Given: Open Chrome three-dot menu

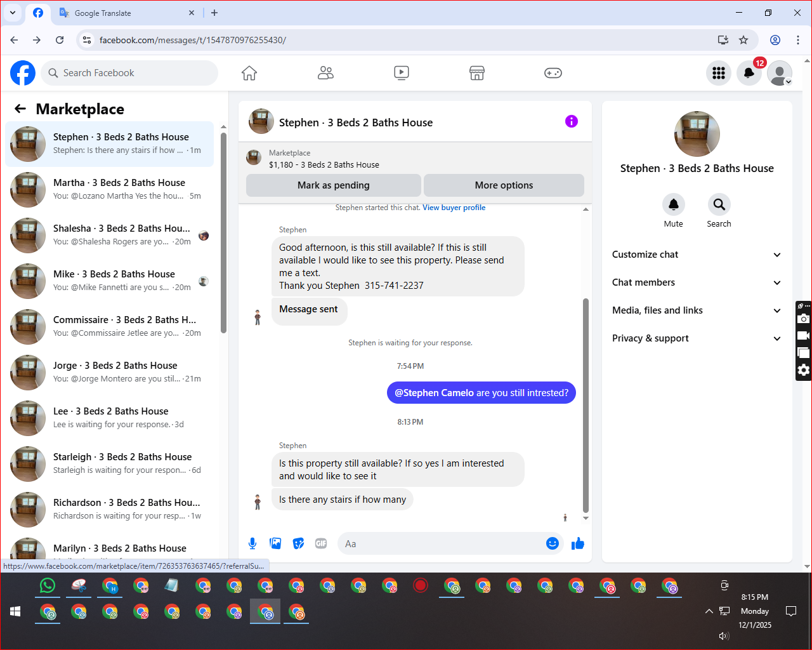Looking at the screenshot, I should click(x=798, y=40).
